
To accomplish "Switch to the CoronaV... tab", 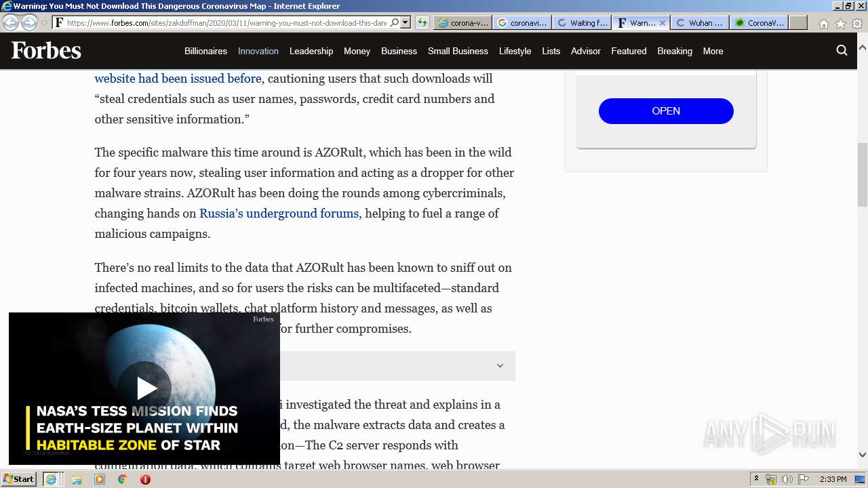I will point(759,22).
